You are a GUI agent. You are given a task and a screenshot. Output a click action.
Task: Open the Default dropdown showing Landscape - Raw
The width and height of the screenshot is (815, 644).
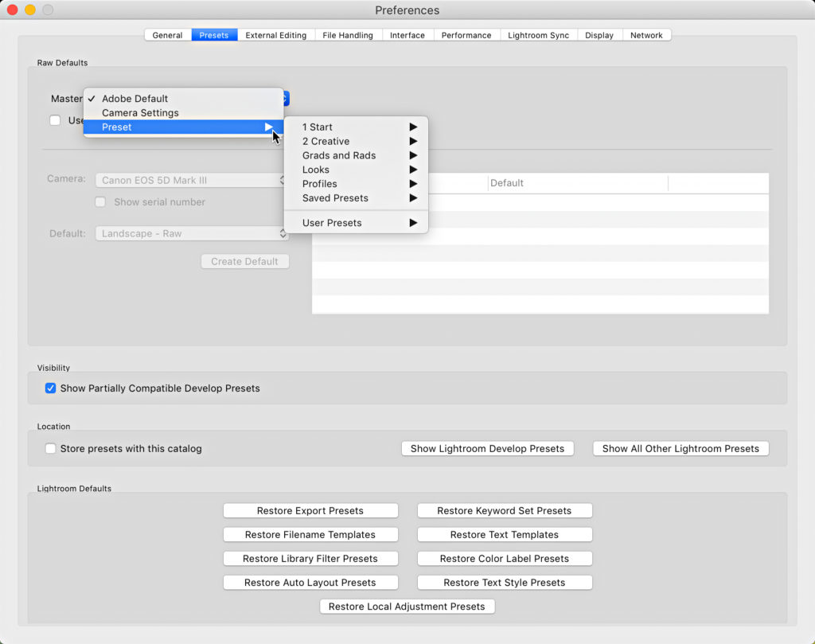click(x=192, y=234)
